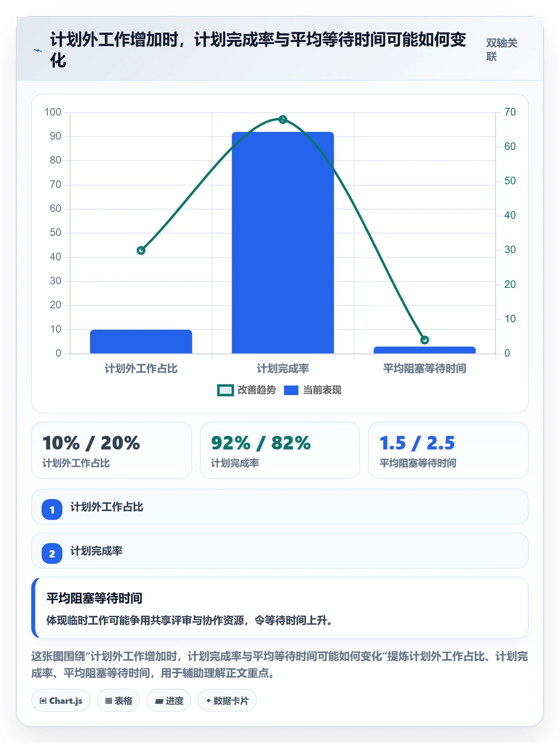The width and height of the screenshot is (560, 743).
Task: Click the number 2 step badge
Action: pos(52,553)
